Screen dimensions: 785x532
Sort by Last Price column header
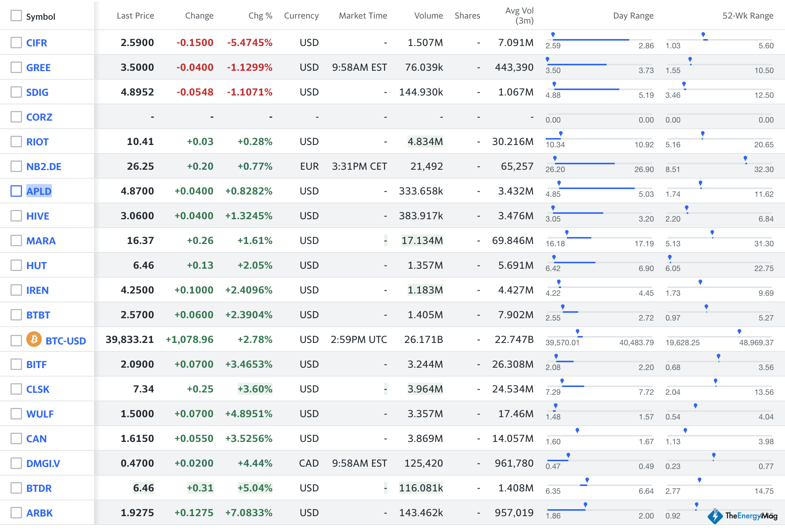click(135, 16)
